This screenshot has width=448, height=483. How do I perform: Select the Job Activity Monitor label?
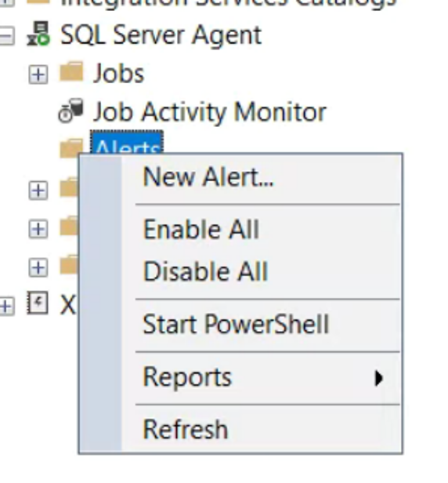click(x=209, y=112)
